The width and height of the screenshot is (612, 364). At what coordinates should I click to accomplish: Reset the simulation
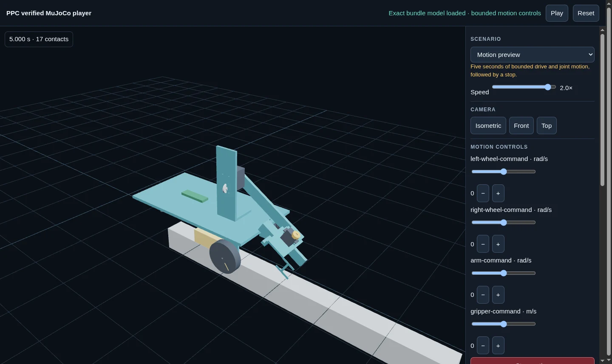586,13
